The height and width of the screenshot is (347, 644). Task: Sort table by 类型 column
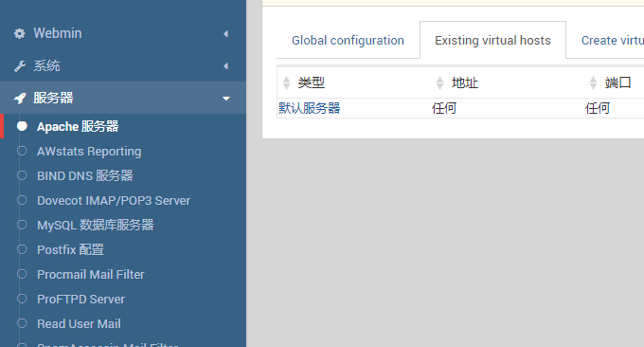pos(286,82)
